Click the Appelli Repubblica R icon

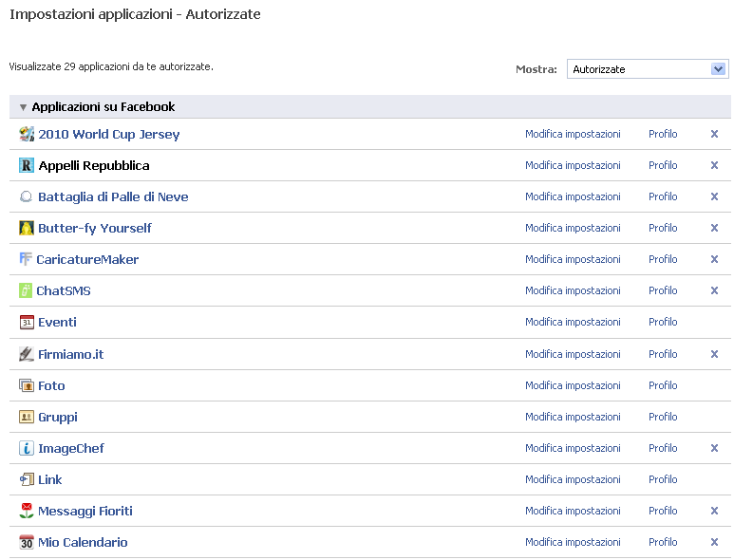point(27,165)
